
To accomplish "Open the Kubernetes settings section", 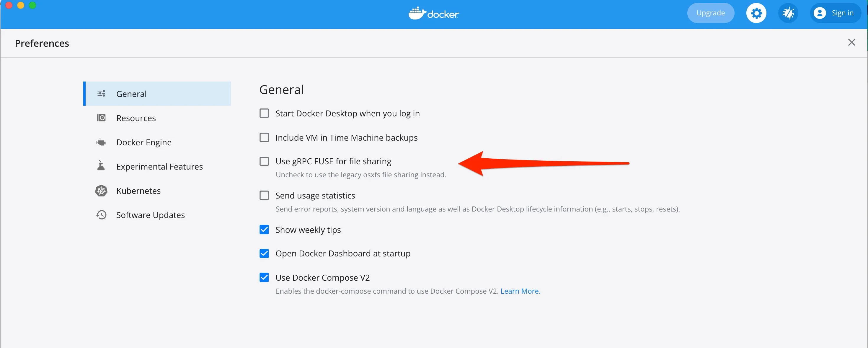I will point(138,191).
